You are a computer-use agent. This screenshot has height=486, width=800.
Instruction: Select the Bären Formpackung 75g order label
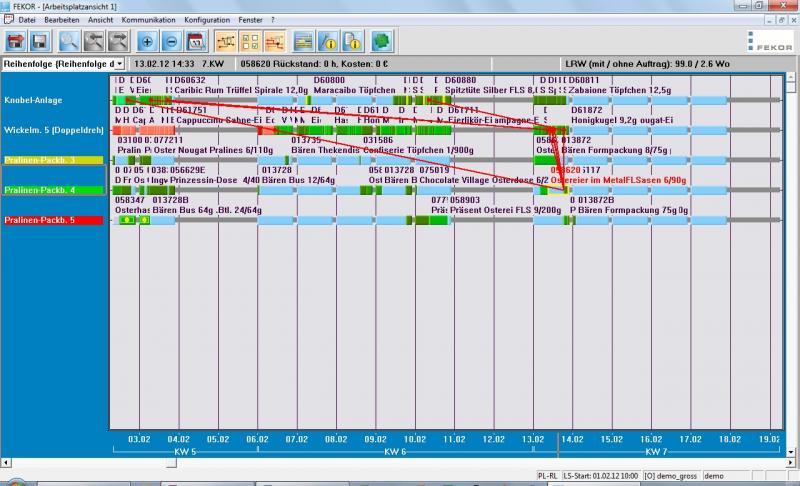pyautogui.click(x=633, y=210)
